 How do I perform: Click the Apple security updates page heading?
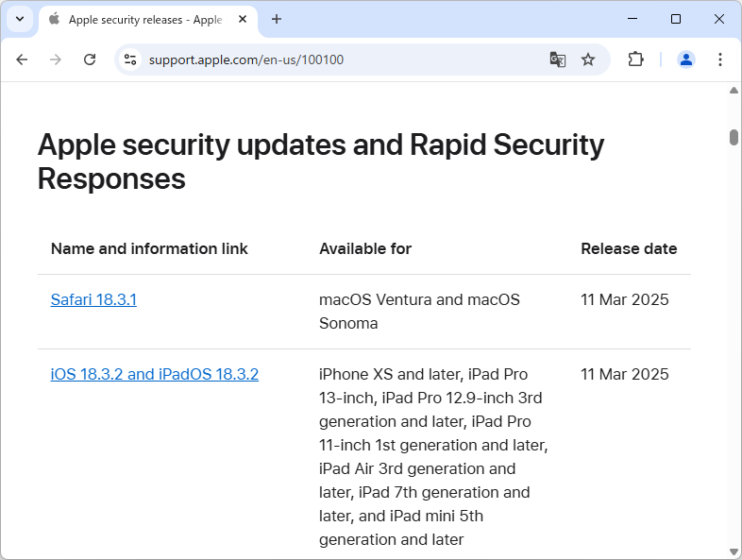coord(321,161)
